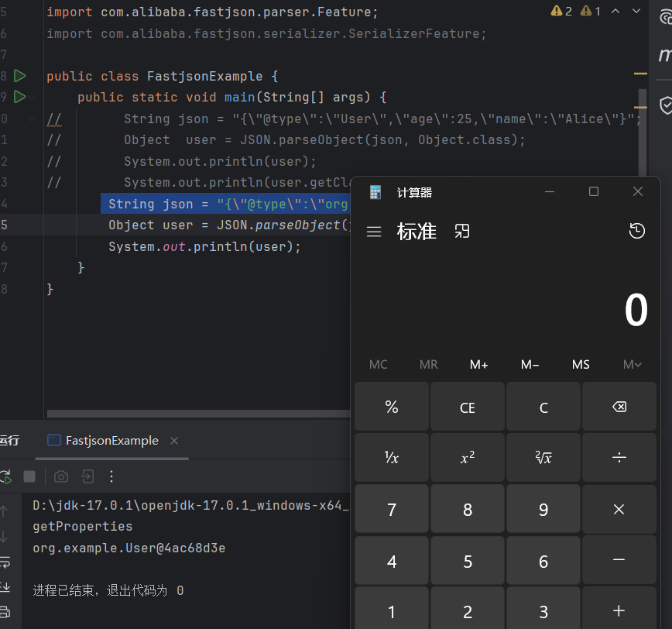This screenshot has height=629, width=672.
Task: Click the warnings count indicator in editor
Action: click(561, 11)
